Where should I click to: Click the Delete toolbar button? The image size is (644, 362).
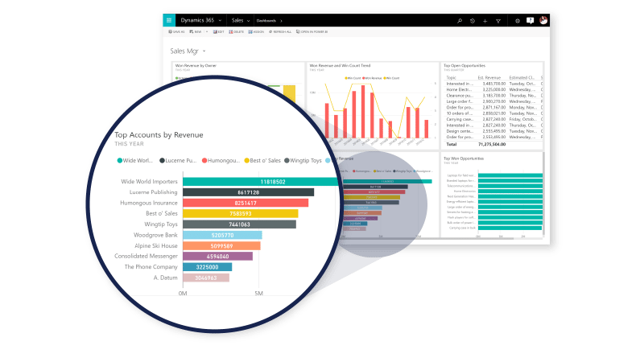[x=236, y=31]
